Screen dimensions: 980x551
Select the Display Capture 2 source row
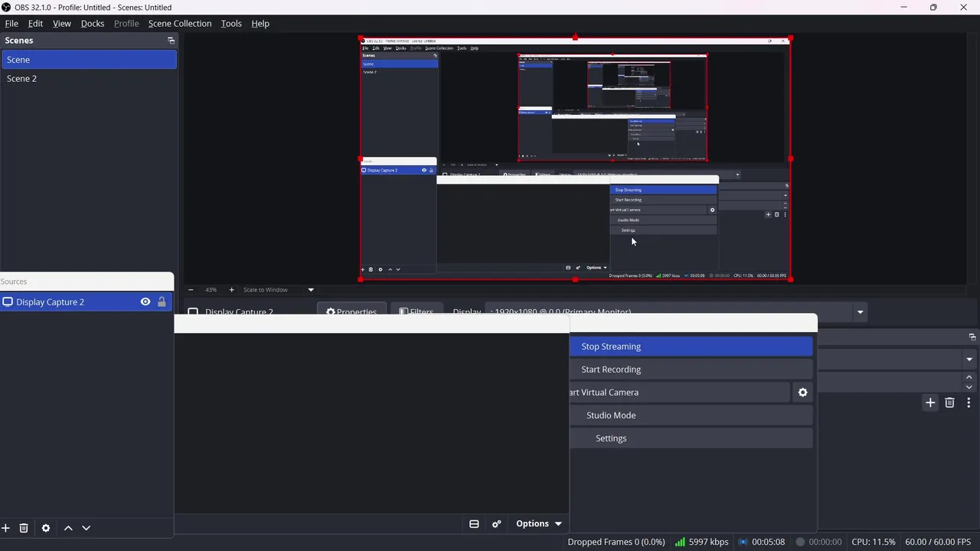[87, 302]
